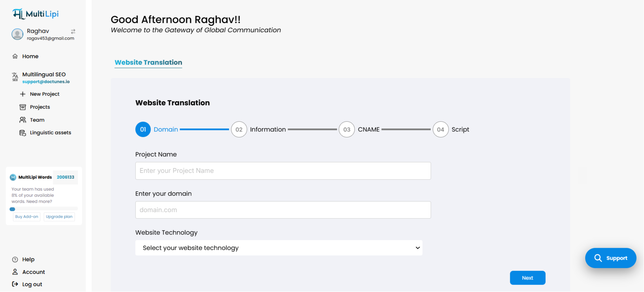Click the New Project plus icon
Screen dimensions: 644x292
point(23,94)
